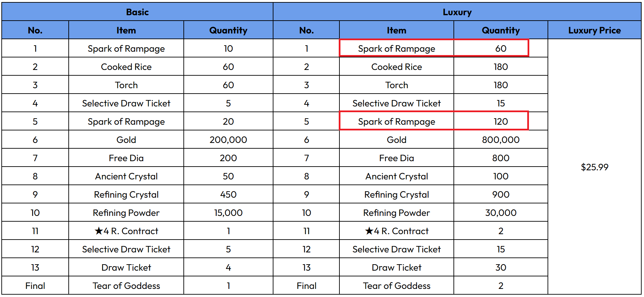Click Luxury Draw Ticket 30 quantity cell
The height and width of the screenshot is (297, 644).
[x=501, y=267]
